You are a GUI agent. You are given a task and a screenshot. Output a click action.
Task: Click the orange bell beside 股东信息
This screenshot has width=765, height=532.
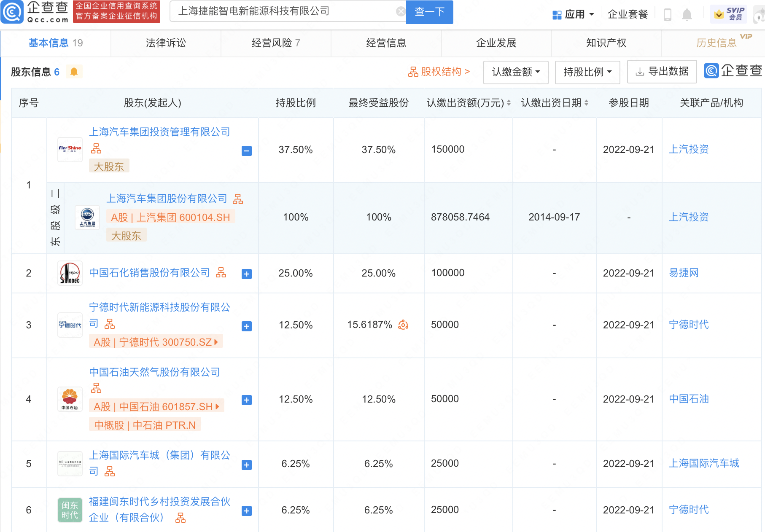tap(74, 72)
